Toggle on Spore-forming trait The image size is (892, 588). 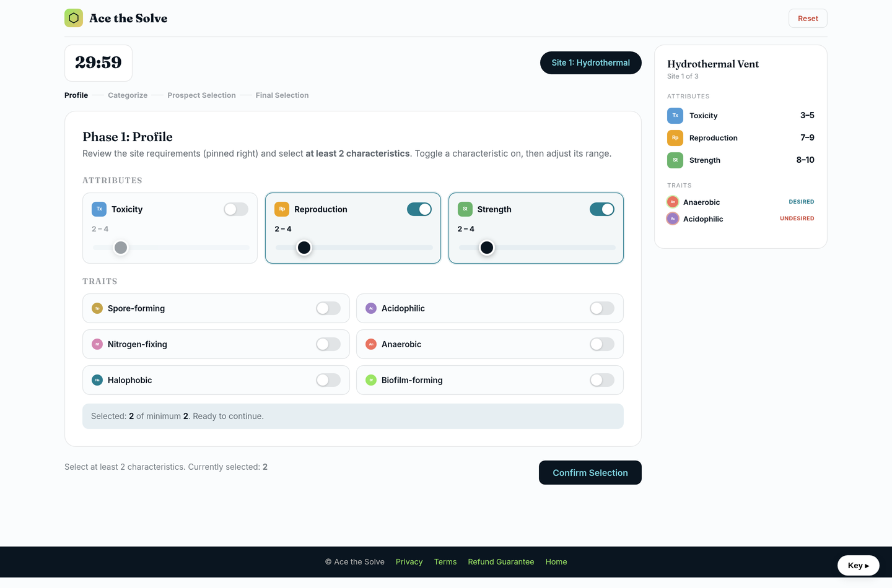coord(328,308)
